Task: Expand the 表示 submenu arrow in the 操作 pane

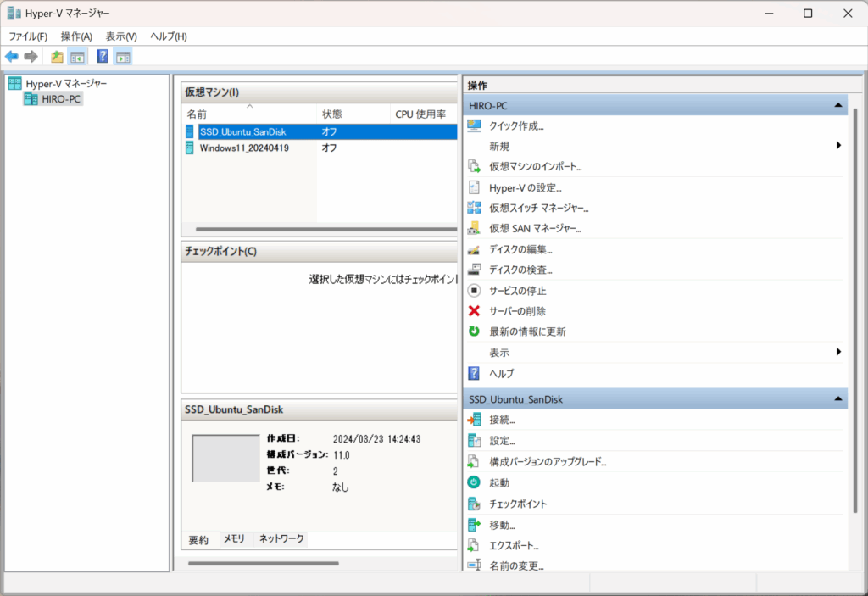Action: tap(838, 352)
